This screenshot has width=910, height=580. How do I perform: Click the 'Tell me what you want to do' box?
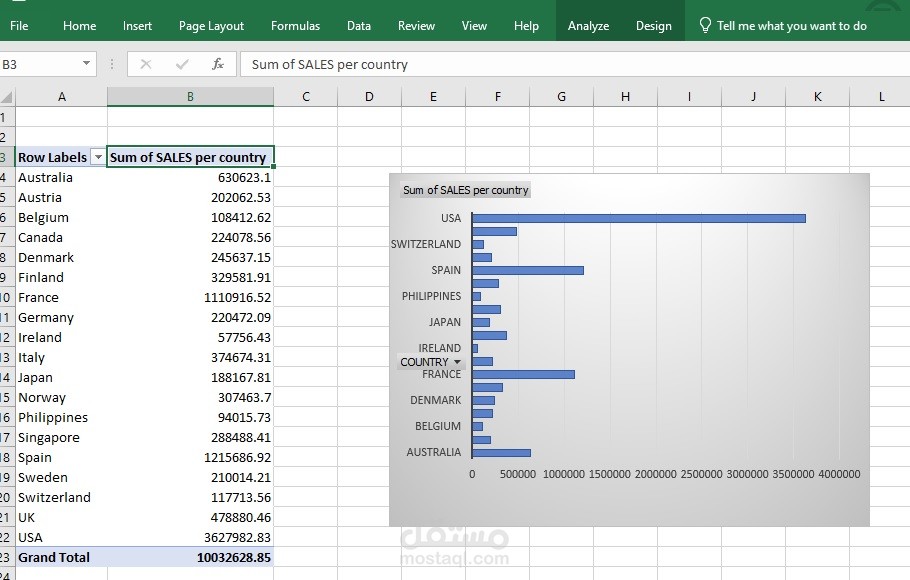pyautogui.click(x=792, y=26)
